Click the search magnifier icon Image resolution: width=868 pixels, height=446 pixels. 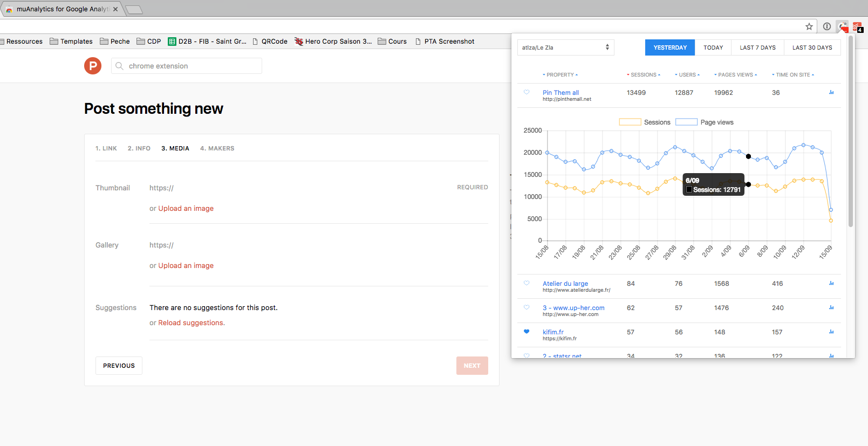point(120,66)
